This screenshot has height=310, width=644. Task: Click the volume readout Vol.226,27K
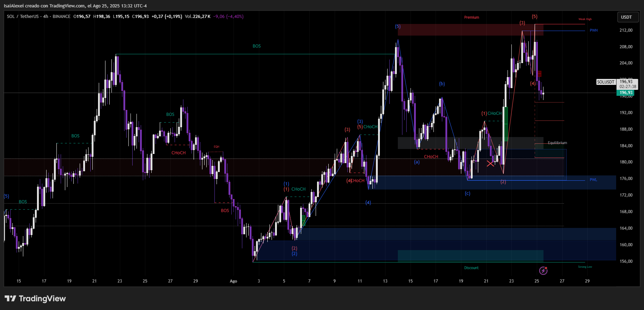pos(198,17)
